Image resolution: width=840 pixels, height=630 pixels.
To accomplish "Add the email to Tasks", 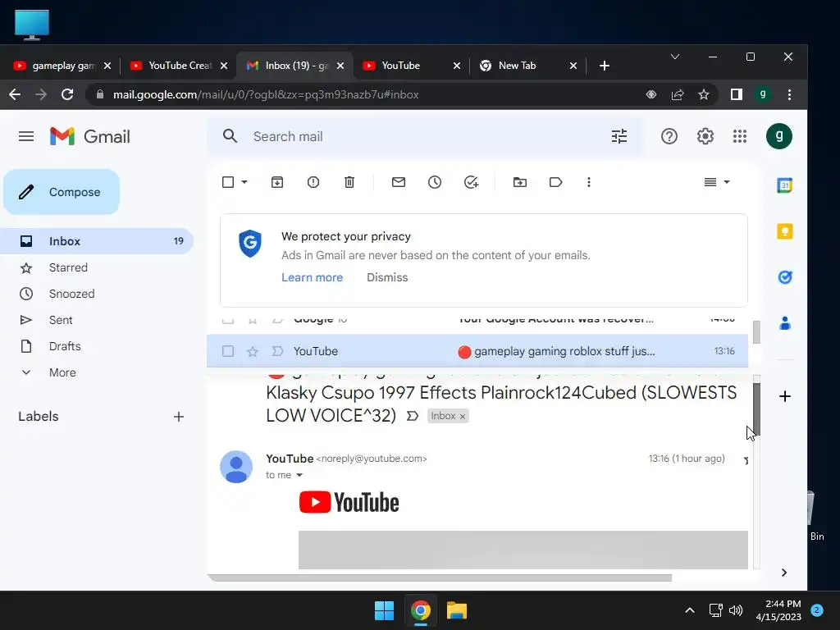I will click(x=471, y=182).
